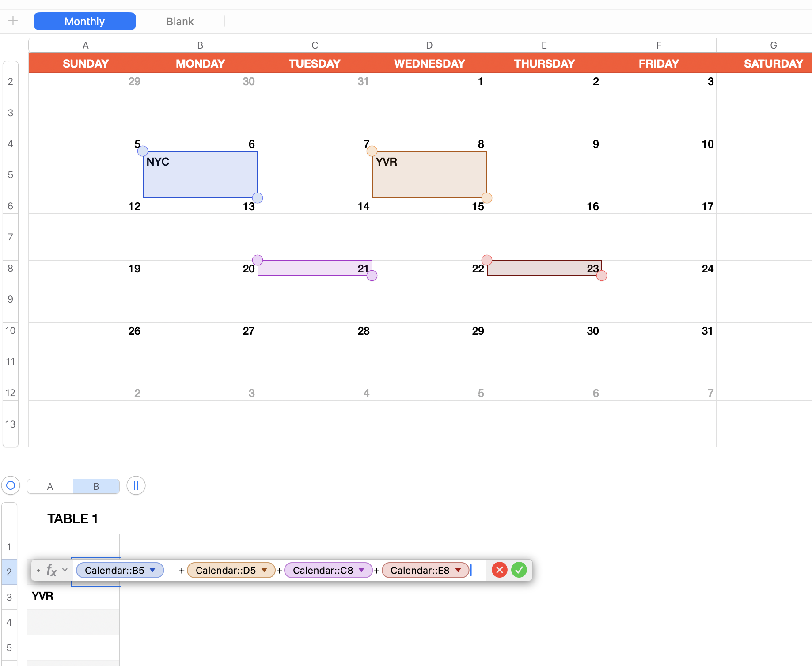Select row 7 header of the calendar
This screenshot has height=666, width=812.
[11, 237]
